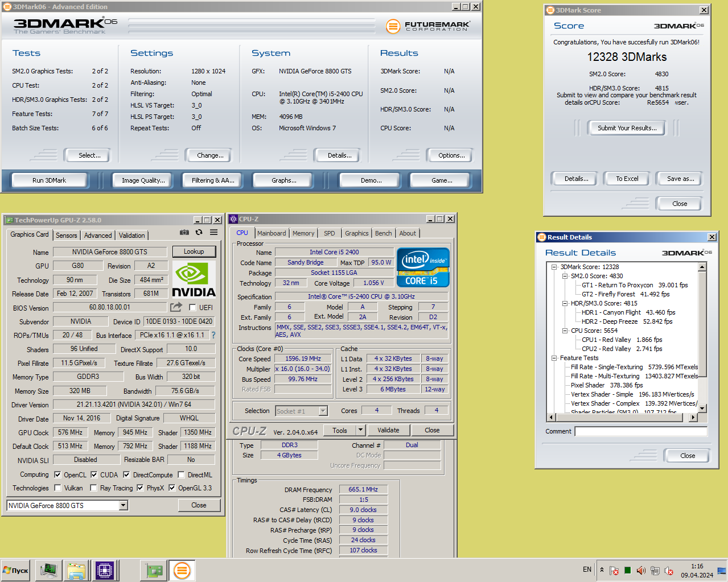This screenshot has width=728, height=582.
Task: Click Bus Interface question mark icon
Action: pyautogui.click(x=213, y=335)
